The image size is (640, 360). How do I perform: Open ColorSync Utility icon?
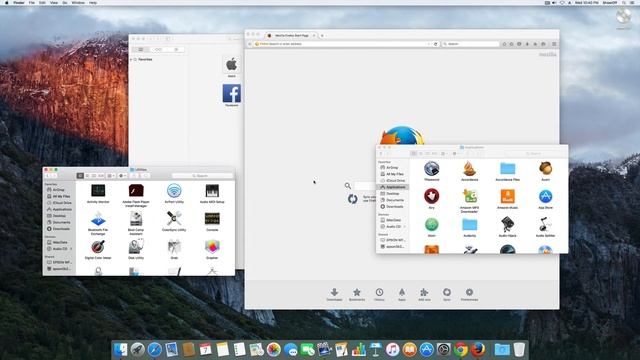[174, 219]
